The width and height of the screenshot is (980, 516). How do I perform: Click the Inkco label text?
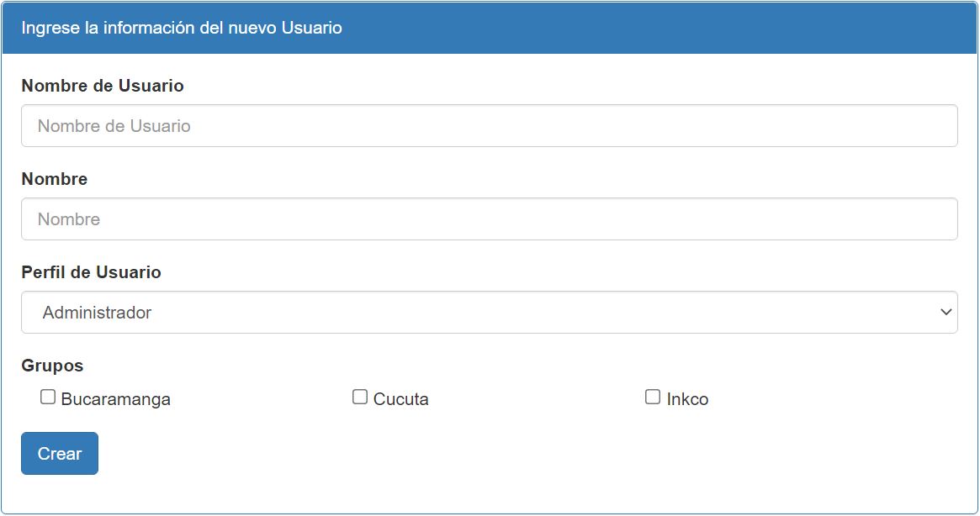pos(687,399)
